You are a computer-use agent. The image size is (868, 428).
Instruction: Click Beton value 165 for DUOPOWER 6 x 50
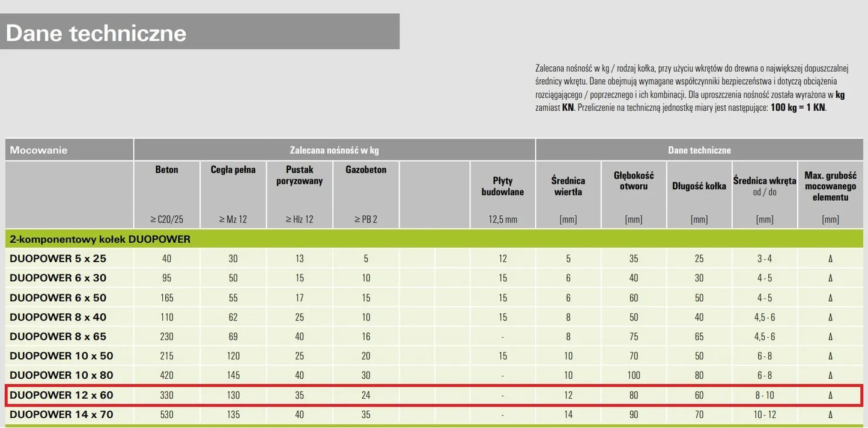point(166,298)
